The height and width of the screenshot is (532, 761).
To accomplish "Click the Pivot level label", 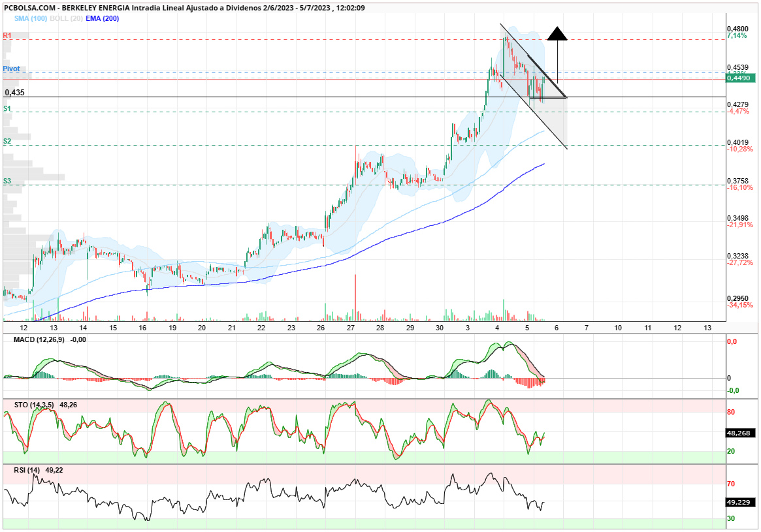I will click(x=12, y=69).
